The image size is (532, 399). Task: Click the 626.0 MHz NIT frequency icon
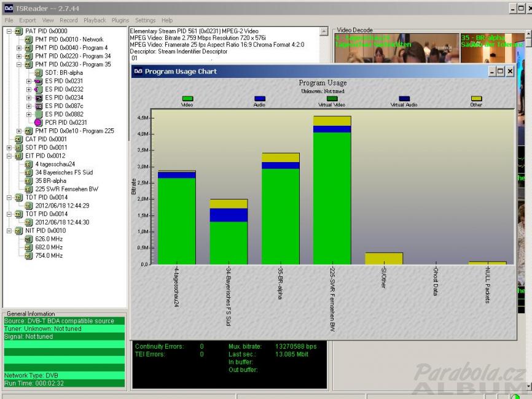pos(28,239)
